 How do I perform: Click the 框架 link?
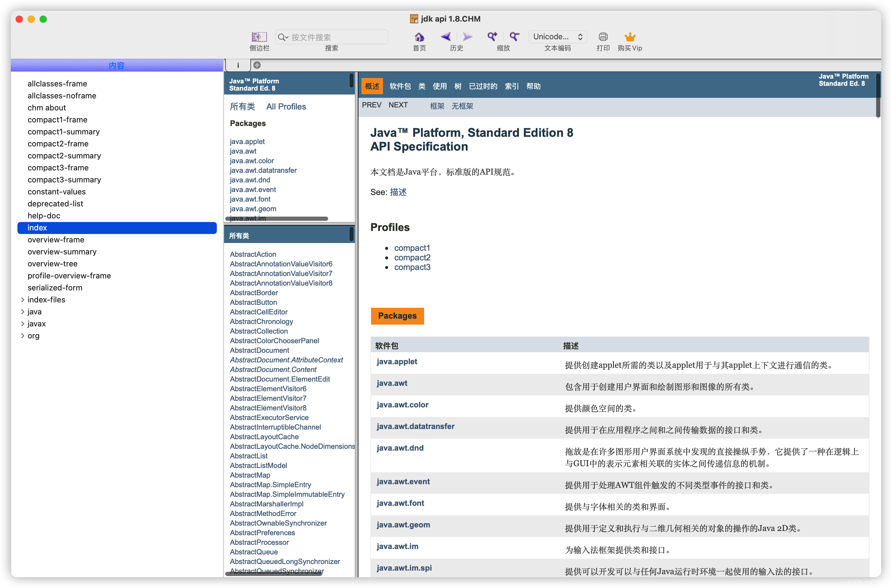click(x=437, y=106)
